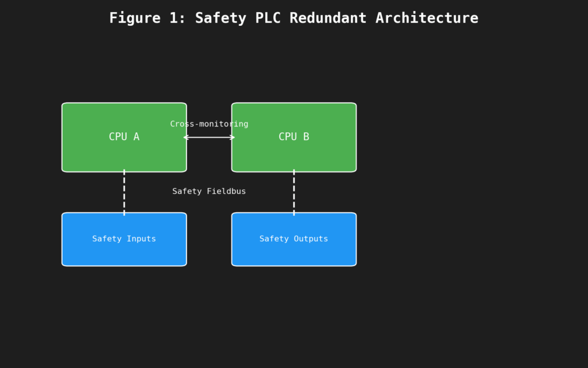This screenshot has height=368, width=588.
Task: Select the Safety Inputs text label
Action: [x=124, y=239]
